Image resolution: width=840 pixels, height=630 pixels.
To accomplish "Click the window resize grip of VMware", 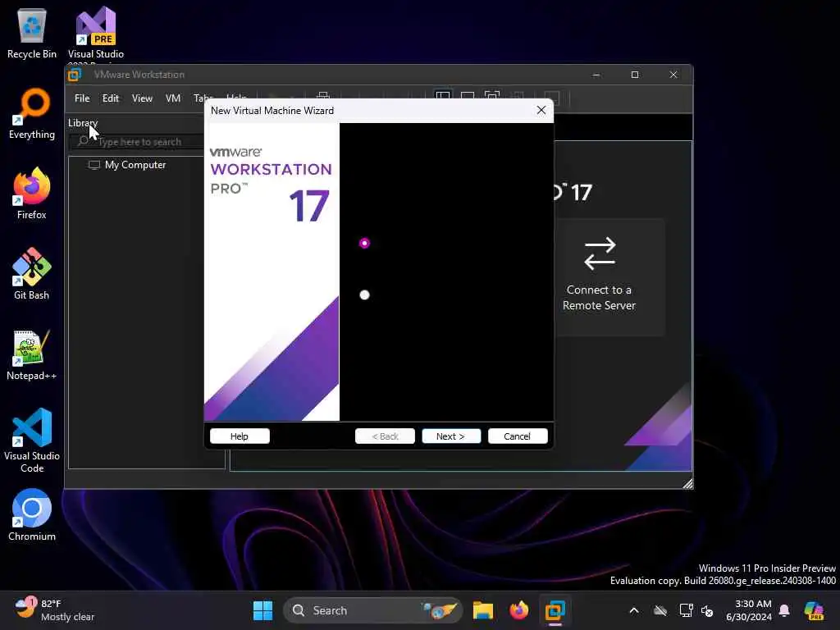I will pyautogui.click(x=688, y=484).
